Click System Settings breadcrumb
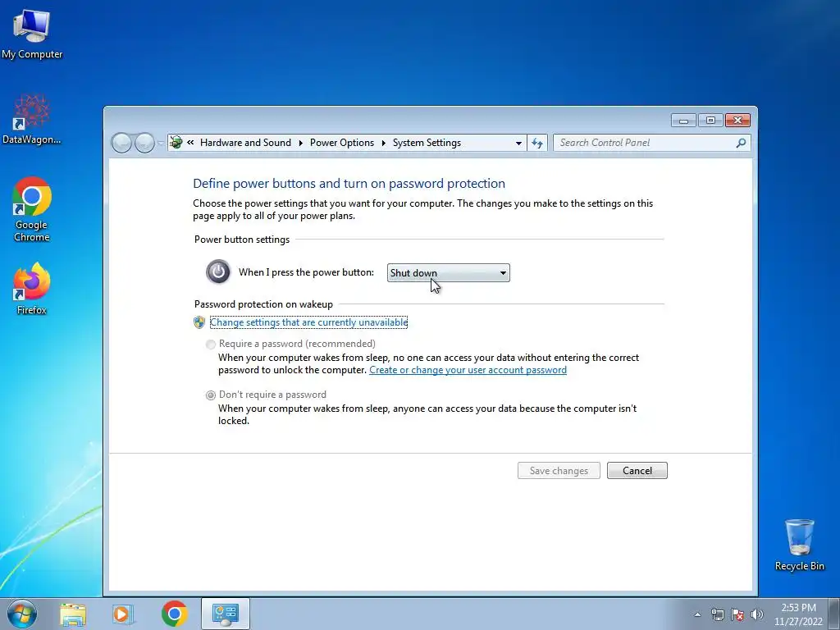This screenshot has width=840, height=630. (x=427, y=143)
